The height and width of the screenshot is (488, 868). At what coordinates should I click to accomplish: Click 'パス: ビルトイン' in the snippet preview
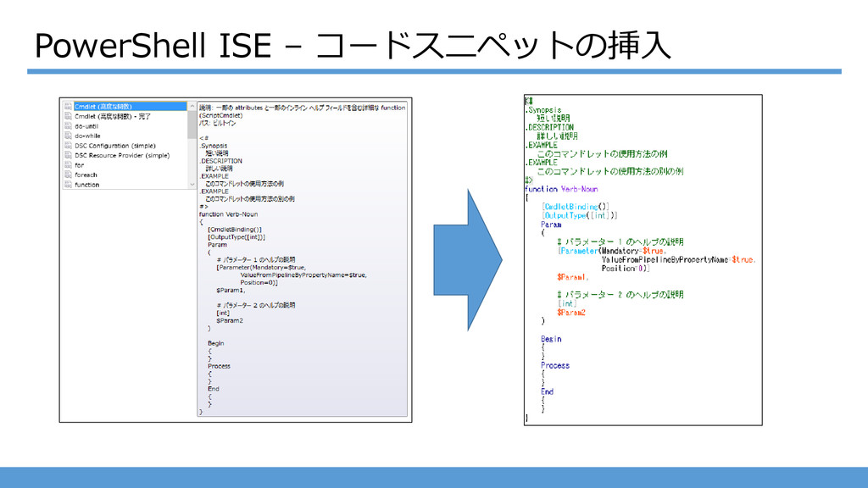pos(218,124)
